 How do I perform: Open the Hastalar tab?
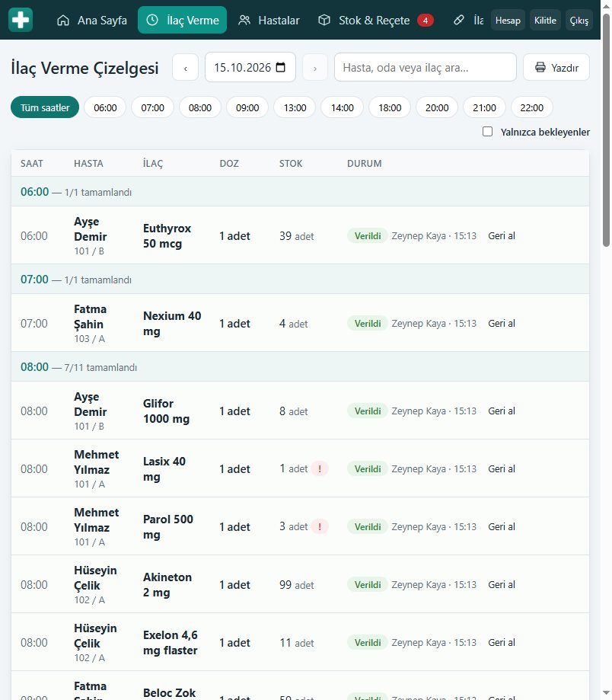(x=269, y=20)
